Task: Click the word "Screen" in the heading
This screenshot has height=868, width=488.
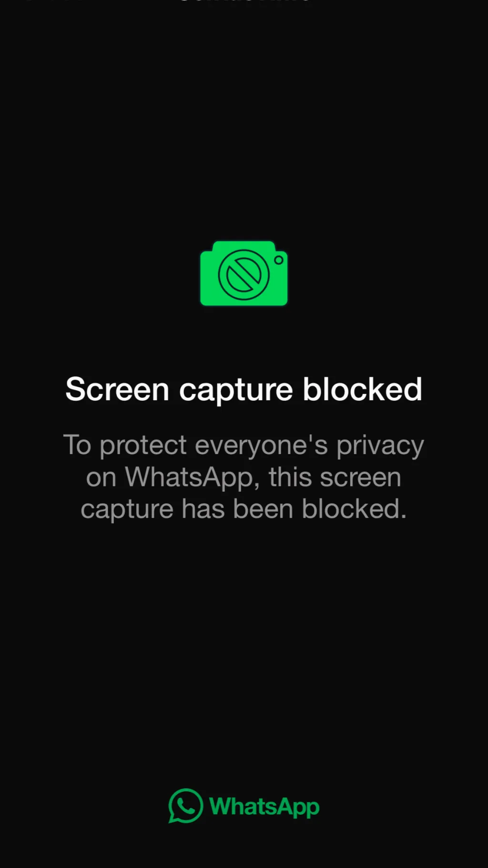Action: (x=117, y=390)
